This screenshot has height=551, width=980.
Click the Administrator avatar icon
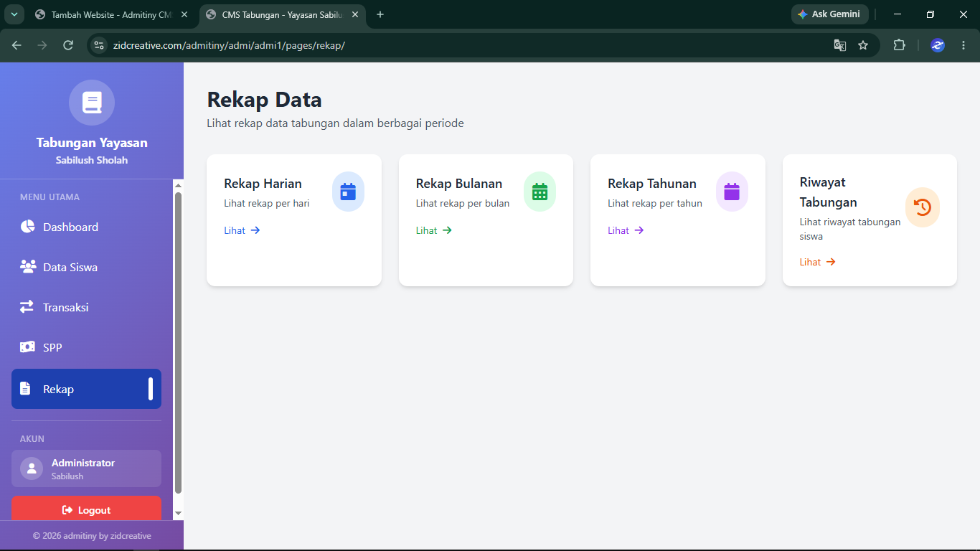[32, 468]
